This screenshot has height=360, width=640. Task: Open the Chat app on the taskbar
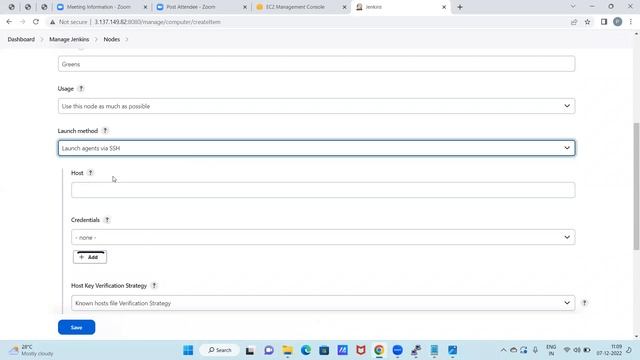click(x=269, y=350)
